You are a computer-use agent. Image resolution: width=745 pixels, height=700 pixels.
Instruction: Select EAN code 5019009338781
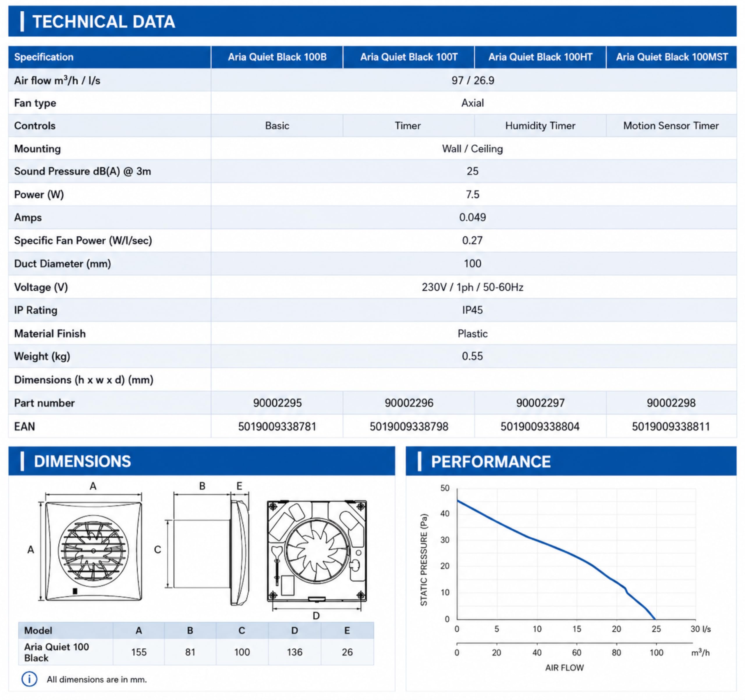click(277, 427)
